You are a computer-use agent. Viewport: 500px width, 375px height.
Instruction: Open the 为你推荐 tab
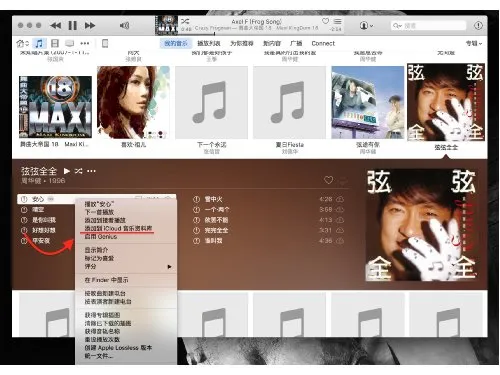[242, 43]
